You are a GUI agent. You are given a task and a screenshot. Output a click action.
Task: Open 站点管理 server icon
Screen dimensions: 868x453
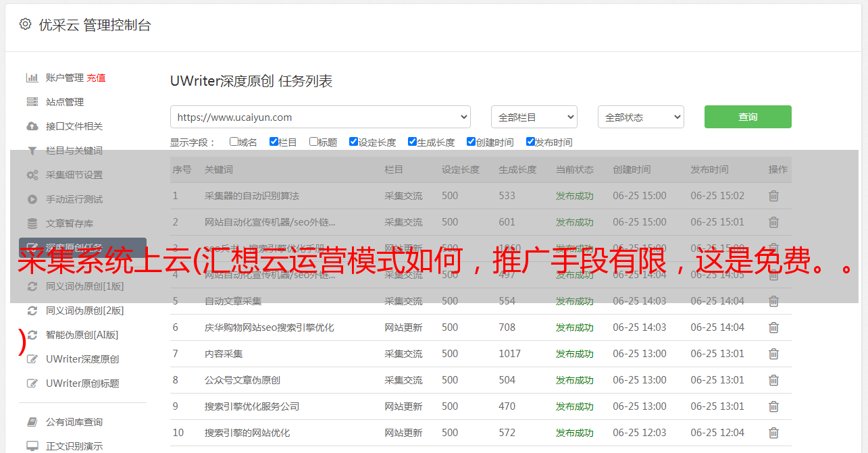tap(32, 102)
